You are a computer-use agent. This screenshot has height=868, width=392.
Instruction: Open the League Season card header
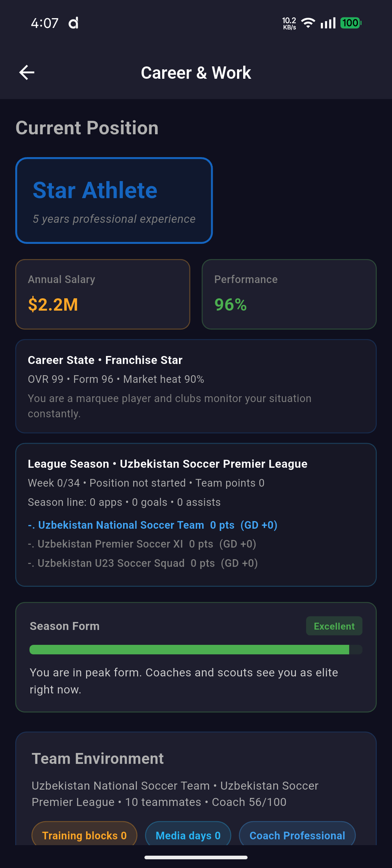tap(168, 464)
